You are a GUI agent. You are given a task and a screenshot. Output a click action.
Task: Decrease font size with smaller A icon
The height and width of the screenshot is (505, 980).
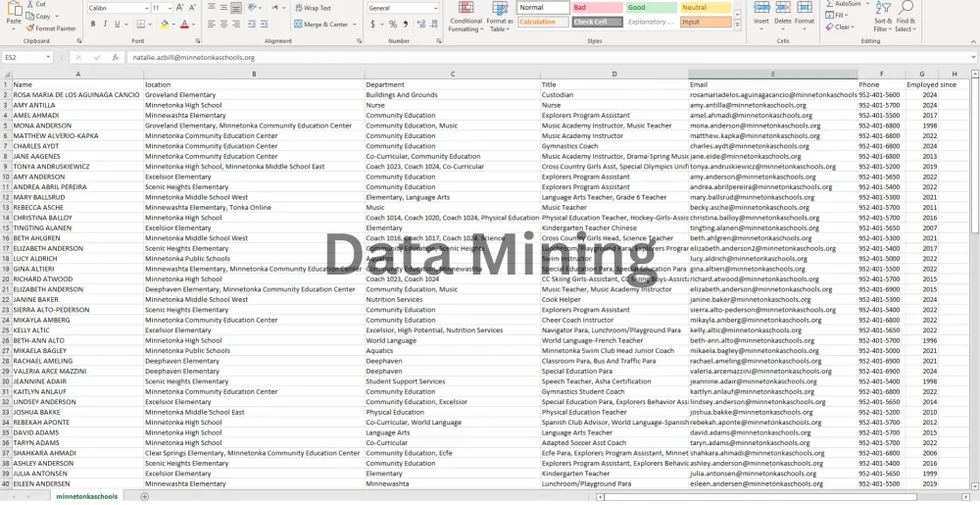pos(192,8)
